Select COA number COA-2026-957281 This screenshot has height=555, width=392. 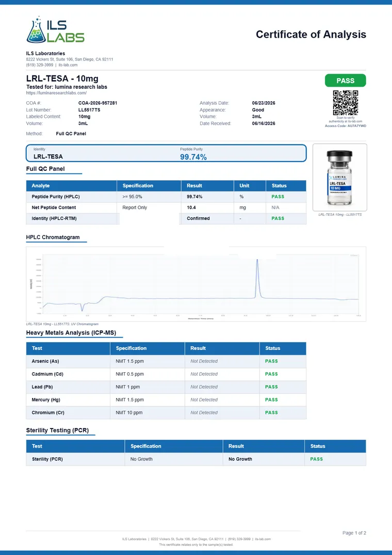(x=97, y=103)
